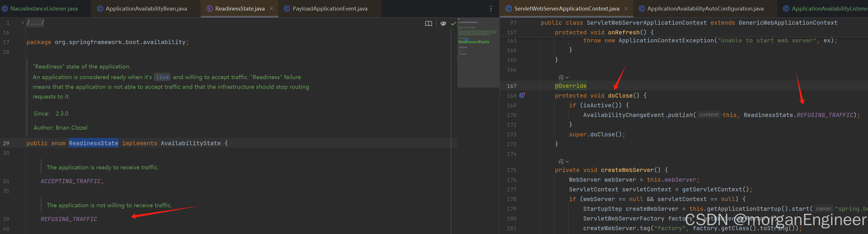Select the ReadinessState.java tab
The image size is (868, 234).
[x=239, y=9]
